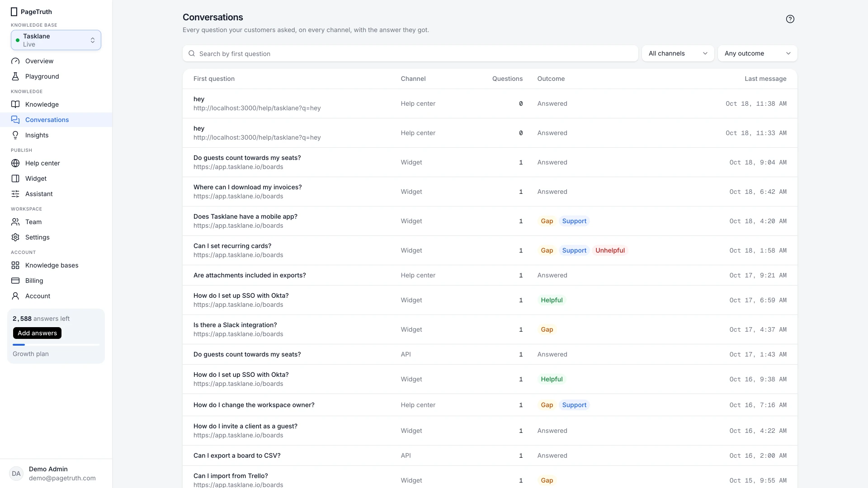868x488 pixels.
Task: Open the Tasklane knowledge base switcher
Action: click(x=56, y=40)
